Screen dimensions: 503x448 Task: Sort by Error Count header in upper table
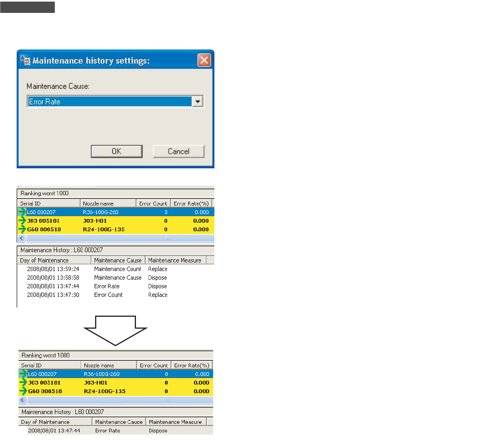coord(153,203)
